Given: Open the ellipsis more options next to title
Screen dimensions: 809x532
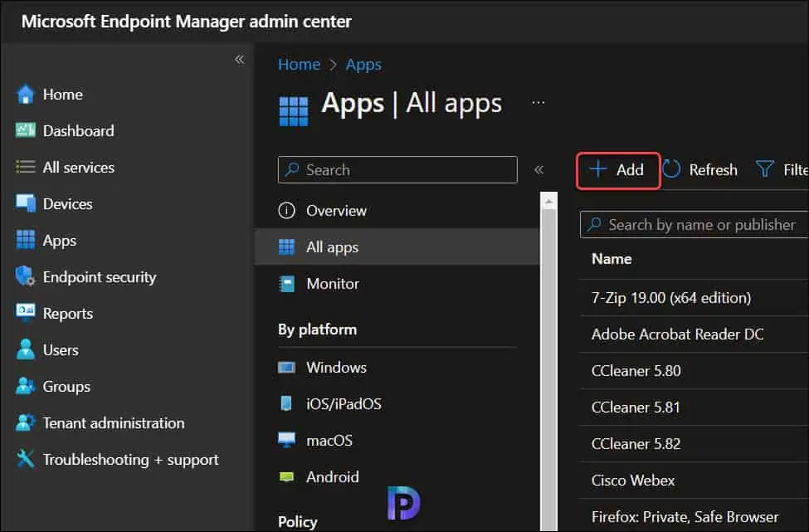Looking at the screenshot, I should click(539, 103).
